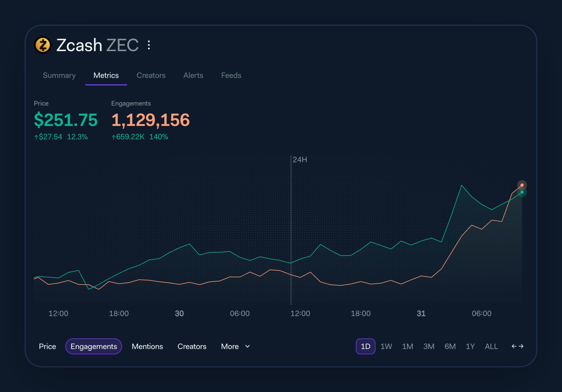Expand the More metrics dropdown
Screen dimensions: 562x392
click(x=235, y=346)
